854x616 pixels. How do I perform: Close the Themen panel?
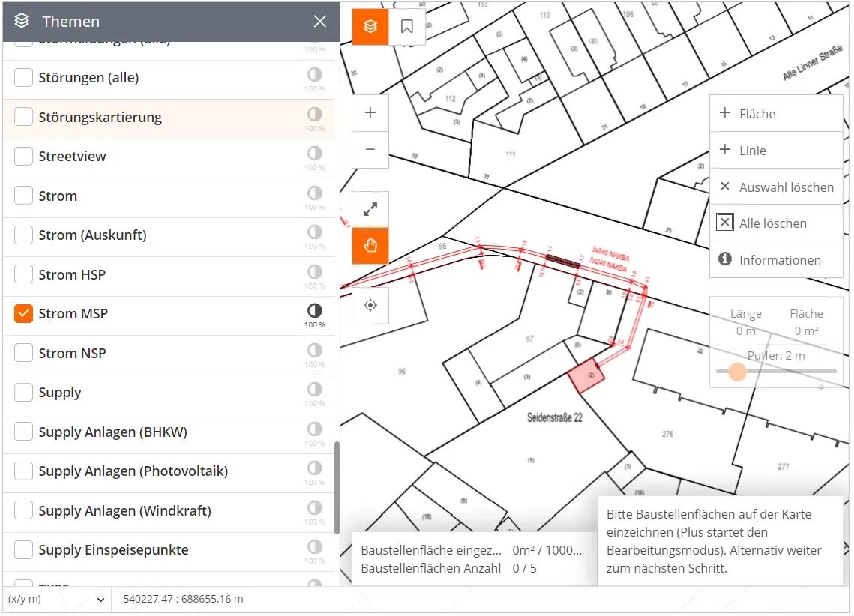point(320,22)
